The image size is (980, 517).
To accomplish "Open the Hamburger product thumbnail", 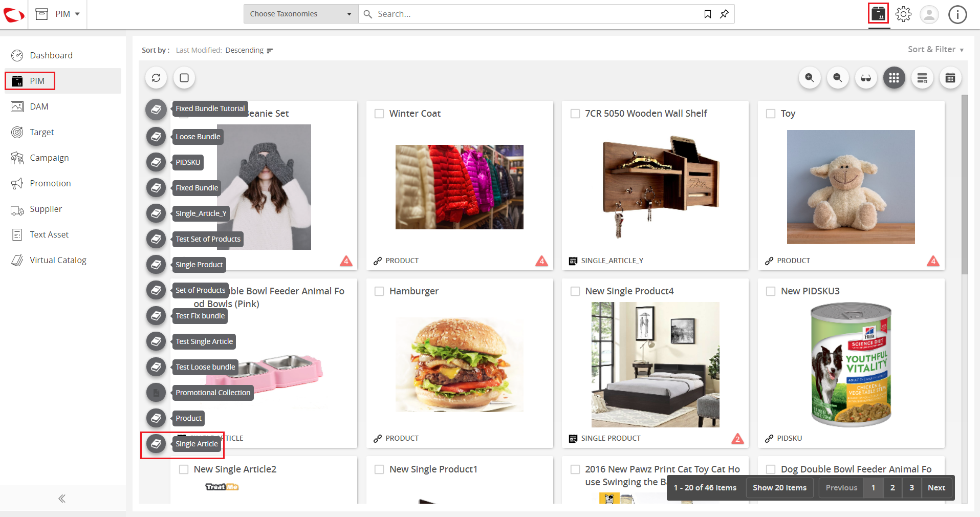I will click(460, 364).
